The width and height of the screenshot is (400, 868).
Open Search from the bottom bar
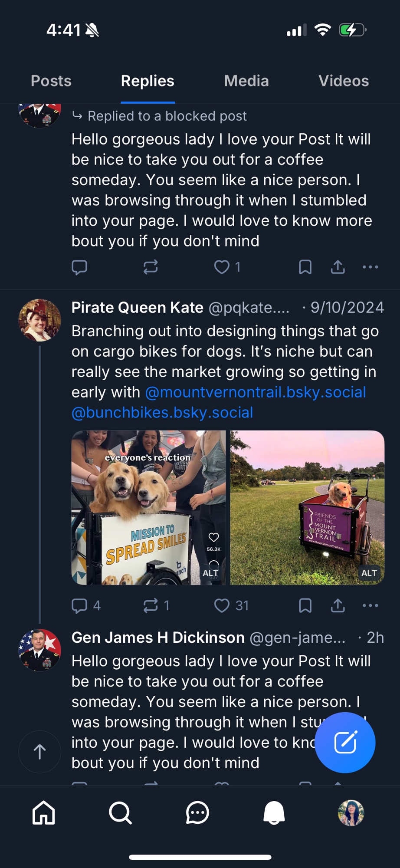click(120, 812)
